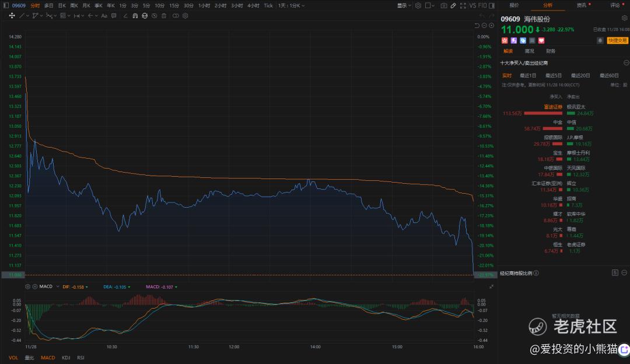Click the Hong Kong market flag badge
Image resolution: width=630 pixels, height=364 pixels.
pyautogui.click(x=505, y=41)
